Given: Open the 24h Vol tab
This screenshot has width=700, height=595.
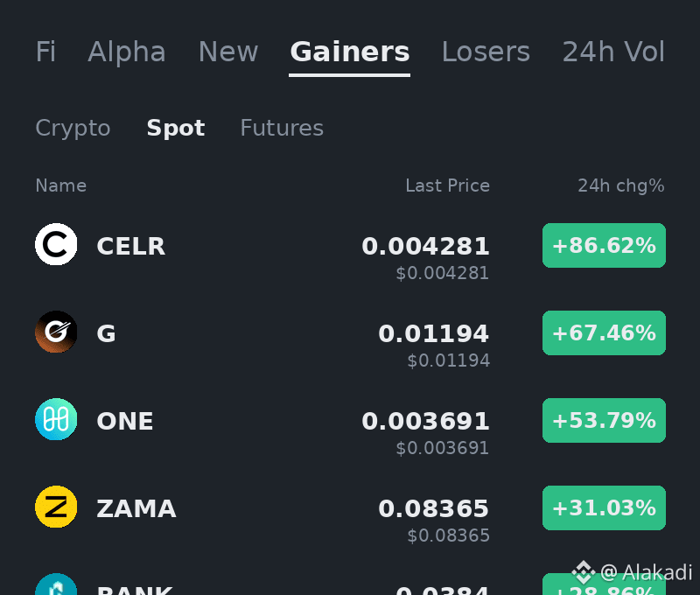Looking at the screenshot, I should pos(613,52).
